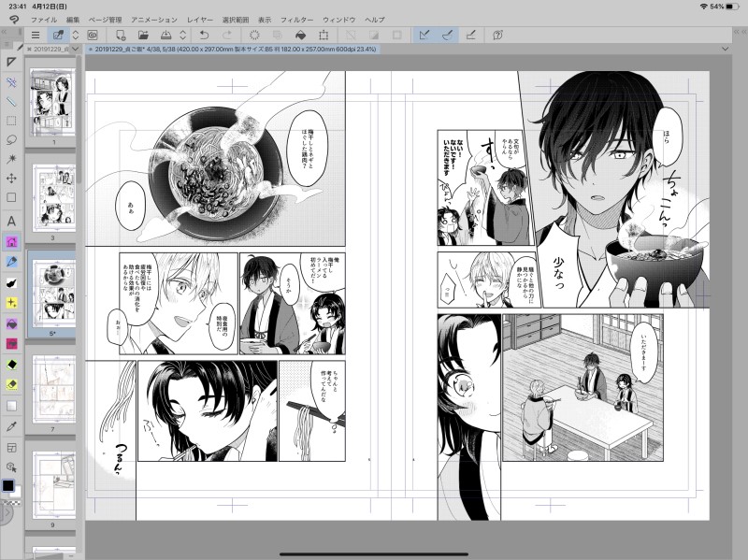Image resolution: width=748 pixels, height=560 pixels.
Task: Select the Operation tool at palette top
Action: point(11,63)
